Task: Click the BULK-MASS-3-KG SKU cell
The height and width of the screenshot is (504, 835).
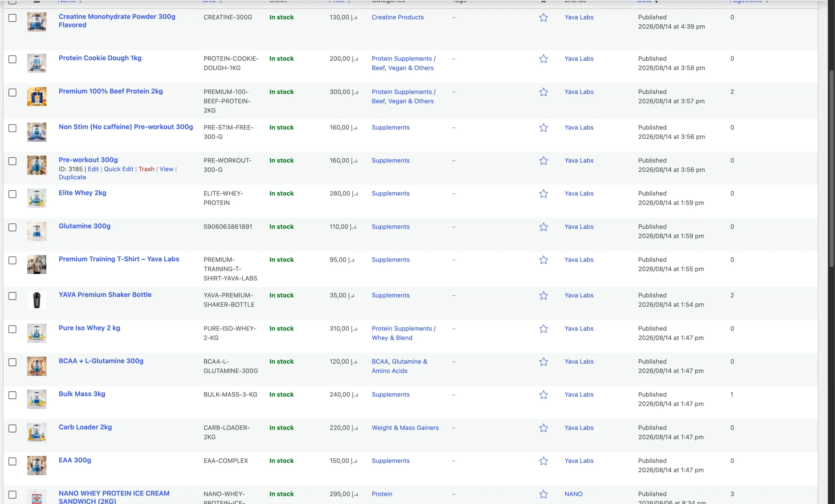Action: click(230, 394)
